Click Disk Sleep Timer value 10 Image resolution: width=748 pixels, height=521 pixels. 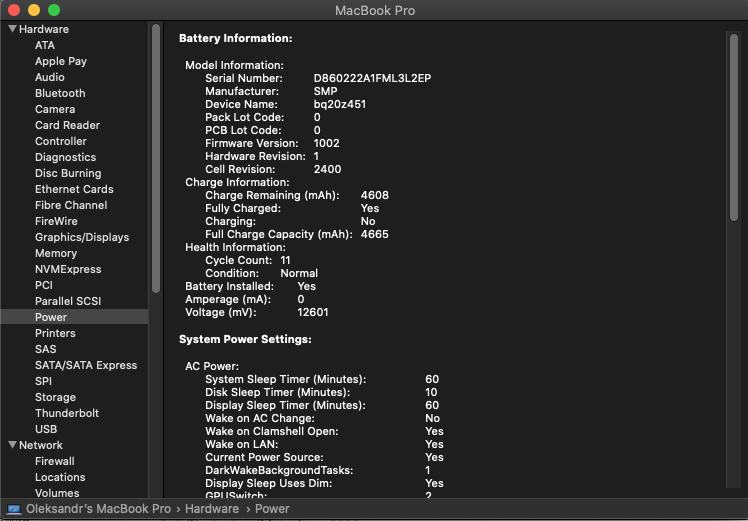[x=431, y=393]
